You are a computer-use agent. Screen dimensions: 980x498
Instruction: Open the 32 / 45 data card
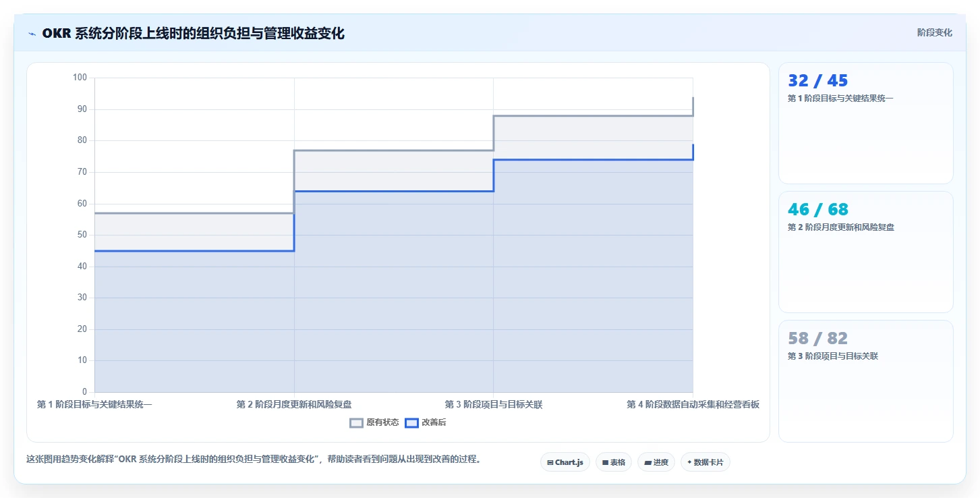(x=866, y=123)
